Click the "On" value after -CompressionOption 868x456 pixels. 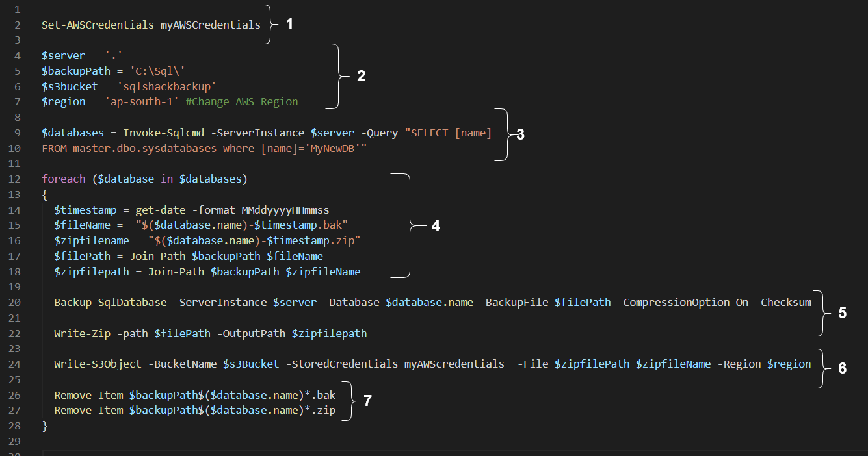pos(742,302)
